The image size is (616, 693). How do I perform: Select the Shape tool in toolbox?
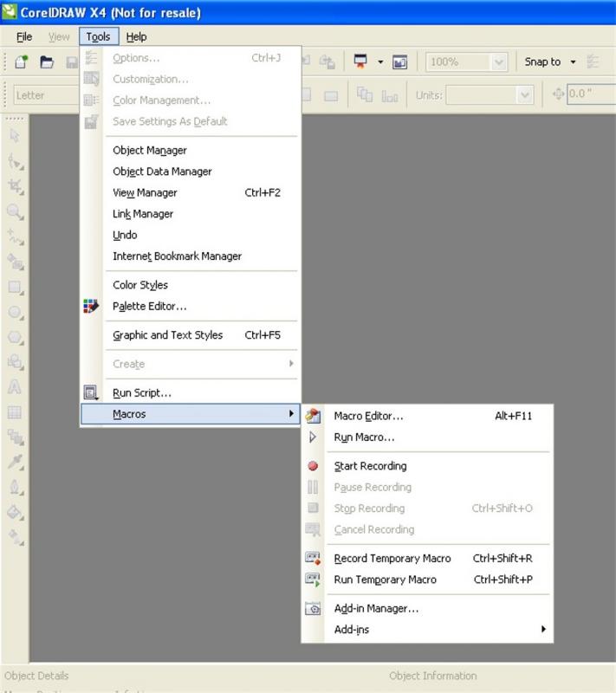15,162
